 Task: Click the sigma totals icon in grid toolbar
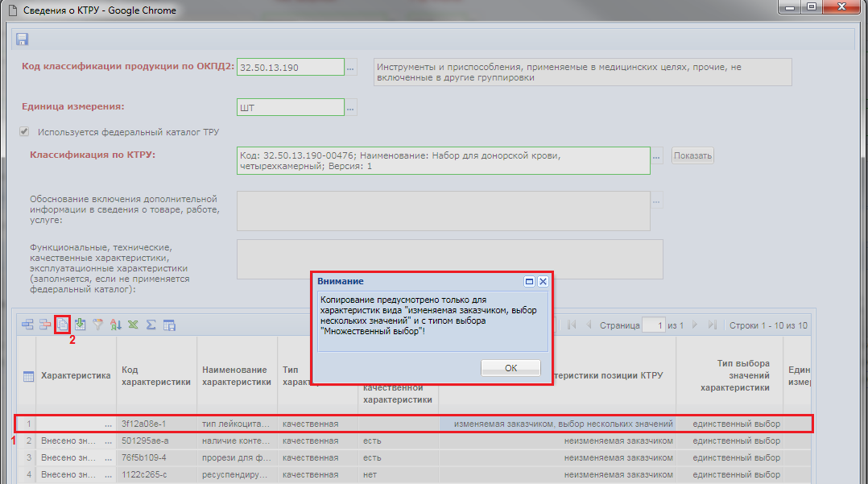coord(151,325)
